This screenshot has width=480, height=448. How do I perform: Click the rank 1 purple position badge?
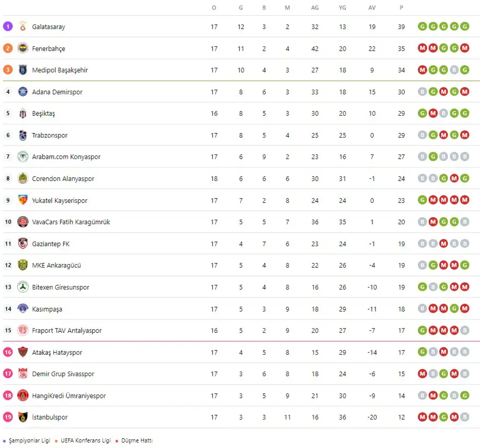(x=8, y=27)
